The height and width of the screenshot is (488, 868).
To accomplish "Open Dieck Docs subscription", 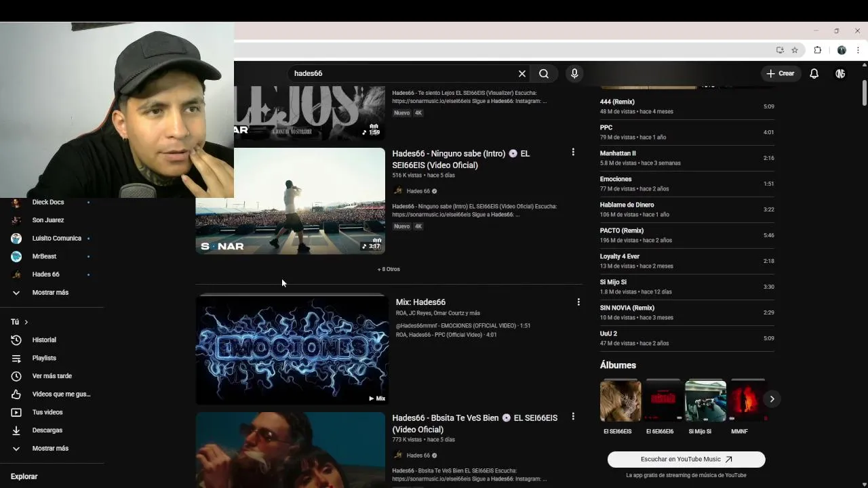I will 52,202.
